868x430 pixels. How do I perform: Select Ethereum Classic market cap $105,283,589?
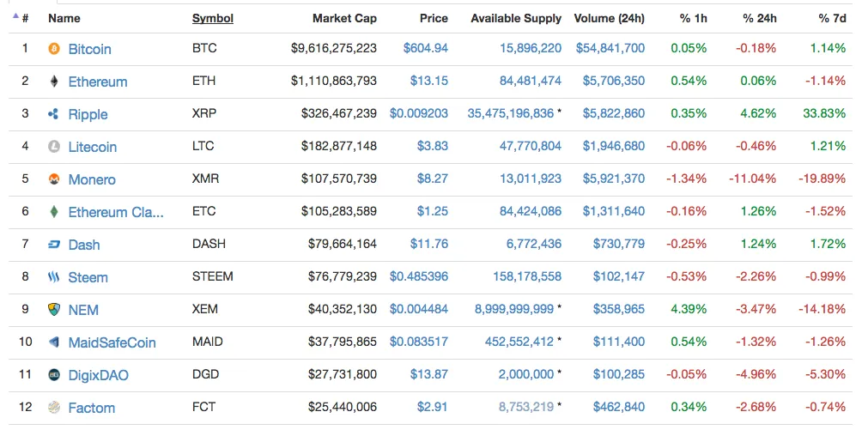[339, 211]
